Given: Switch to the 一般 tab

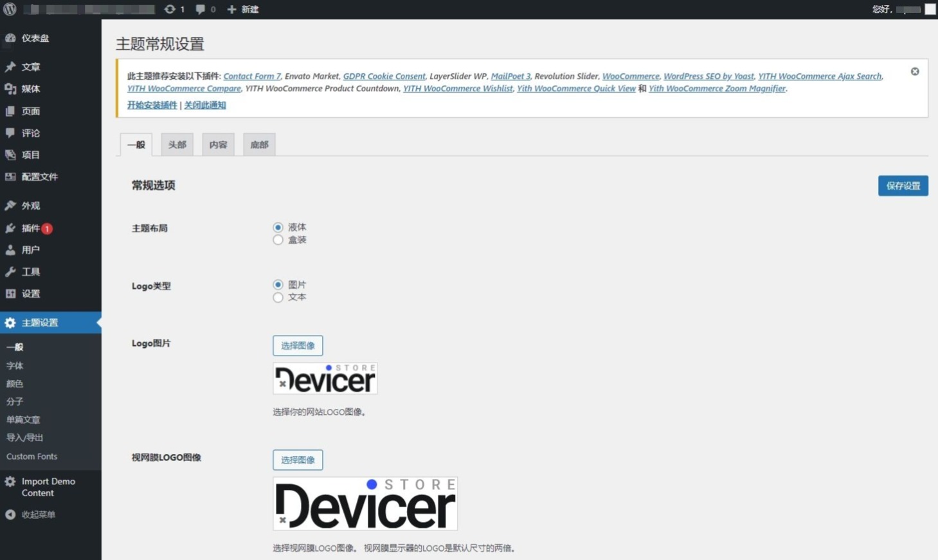Looking at the screenshot, I should [x=136, y=145].
